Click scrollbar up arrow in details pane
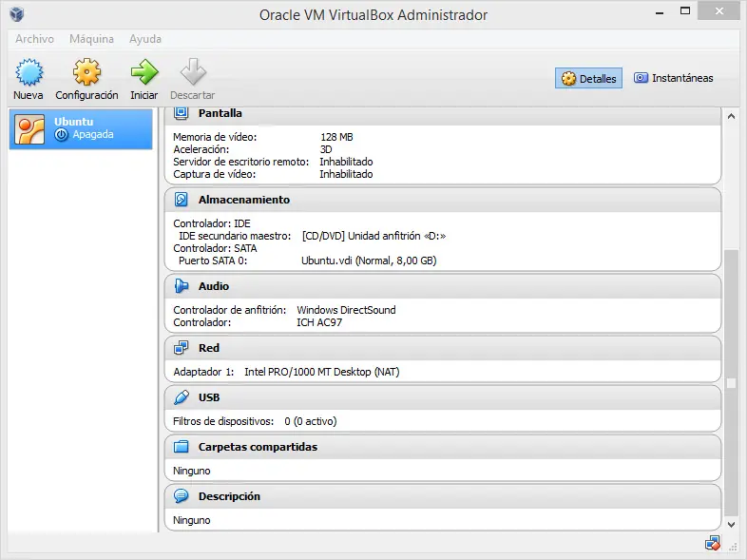 [731, 116]
